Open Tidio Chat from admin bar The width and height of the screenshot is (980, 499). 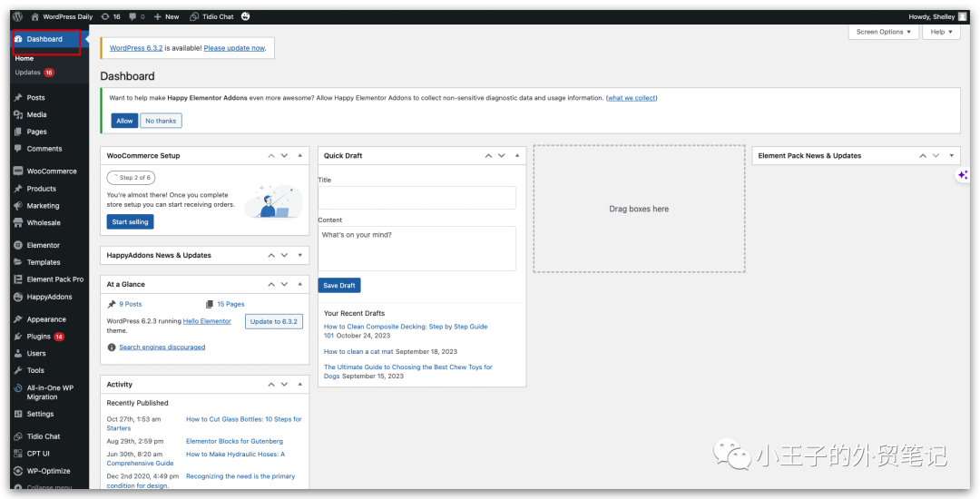[211, 17]
